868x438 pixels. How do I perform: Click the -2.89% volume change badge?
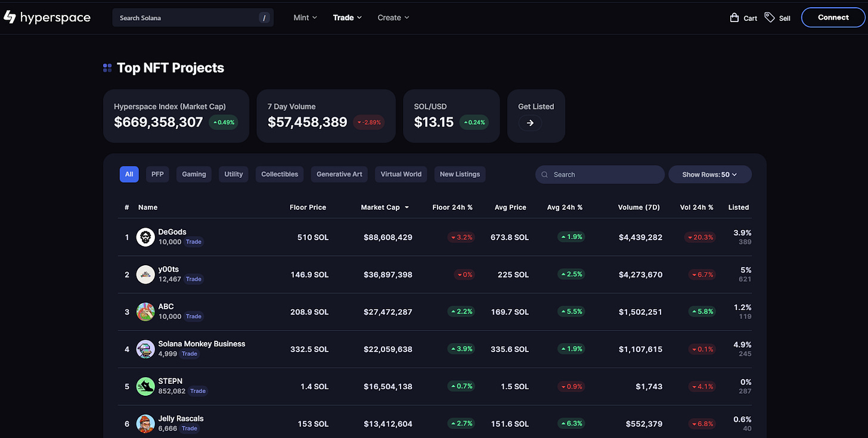(x=368, y=123)
